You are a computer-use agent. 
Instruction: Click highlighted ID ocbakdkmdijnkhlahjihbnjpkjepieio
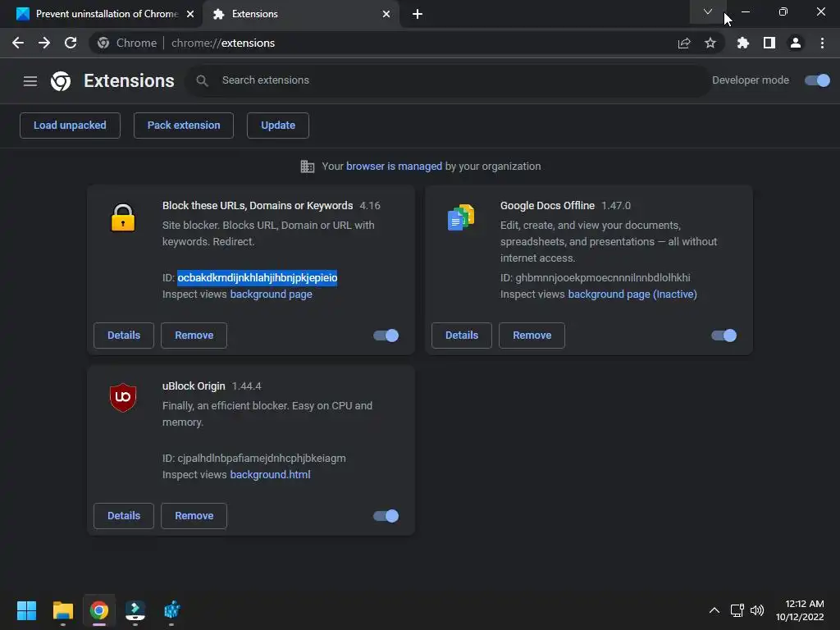point(257,277)
